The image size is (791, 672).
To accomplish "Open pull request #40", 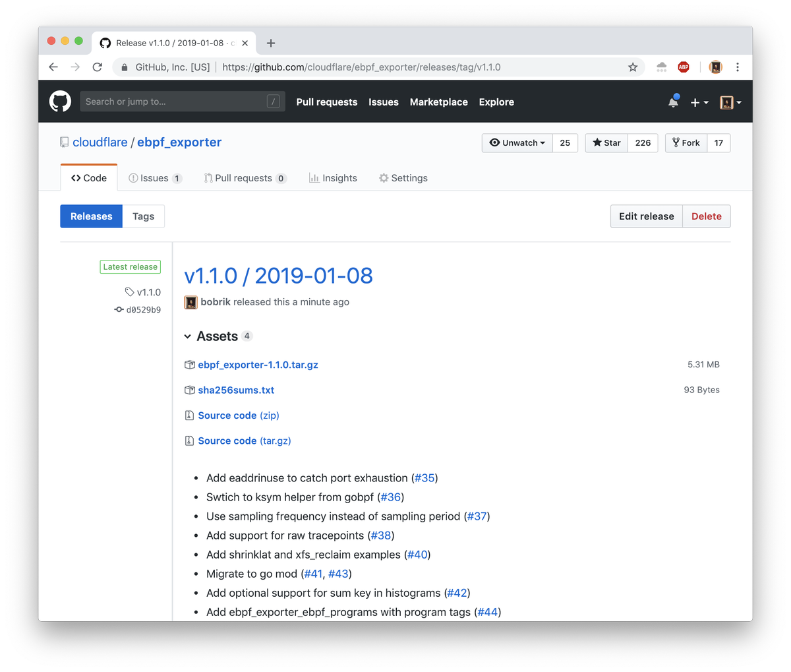I will 417,555.
